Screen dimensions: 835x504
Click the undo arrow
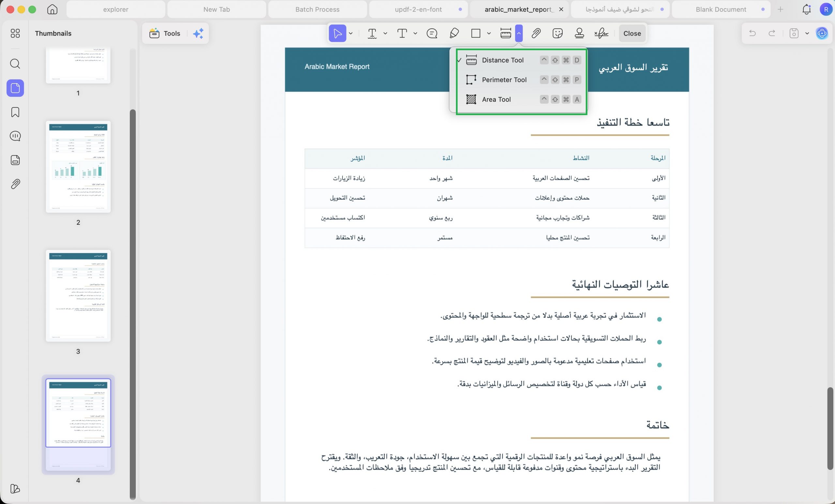tap(752, 33)
